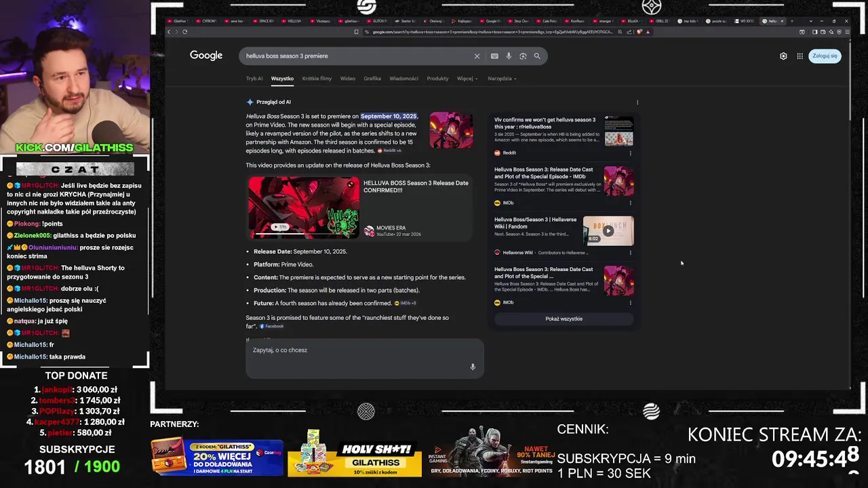Open options for the Helluva Boss Fandom wiki card
Viewport: 868px width, 488px height.
tap(630, 253)
